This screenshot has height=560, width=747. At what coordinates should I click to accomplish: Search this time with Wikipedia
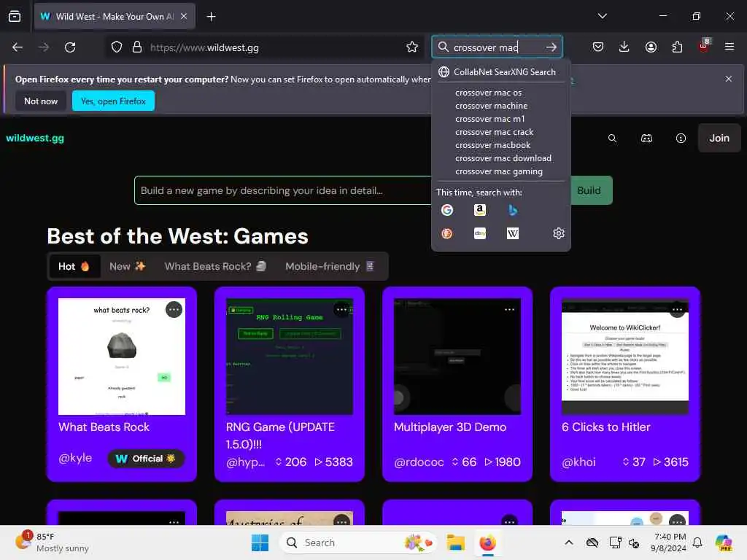point(513,233)
